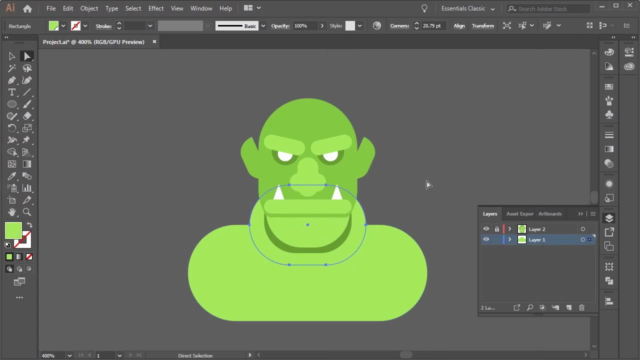The image size is (640, 360).
Task: Activate the Rotate tool
Action: pos(12,128)
